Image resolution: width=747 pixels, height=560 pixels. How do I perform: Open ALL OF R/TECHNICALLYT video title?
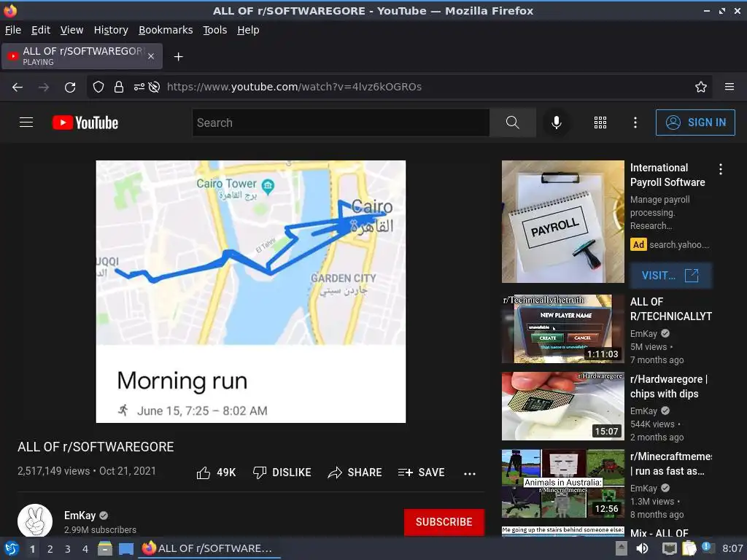tap(671, 309)
